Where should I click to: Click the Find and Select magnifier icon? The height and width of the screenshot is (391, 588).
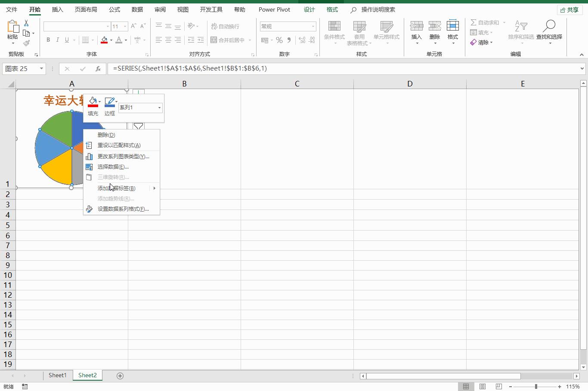549,27
